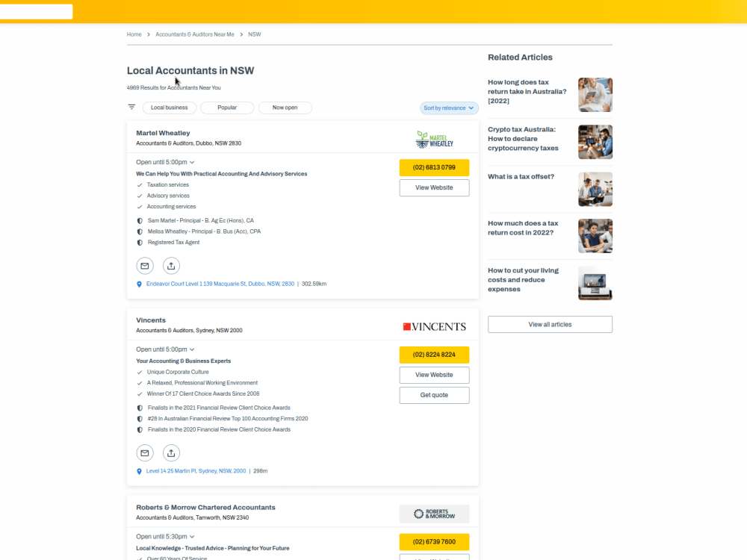Screen dimensions: 747x560
Task: Open What is a tax offset article
Action: click(x=521, y=177)
